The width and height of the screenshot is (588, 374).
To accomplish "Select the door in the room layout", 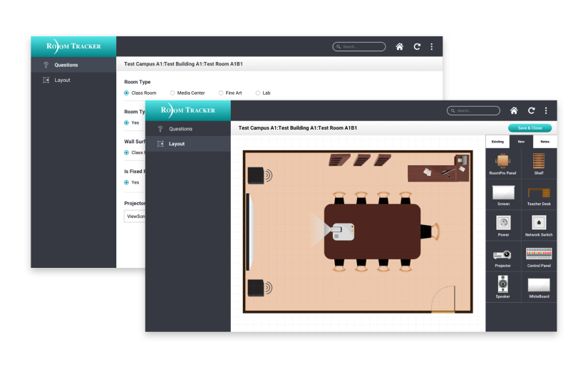I will click(x=443, y=299).
